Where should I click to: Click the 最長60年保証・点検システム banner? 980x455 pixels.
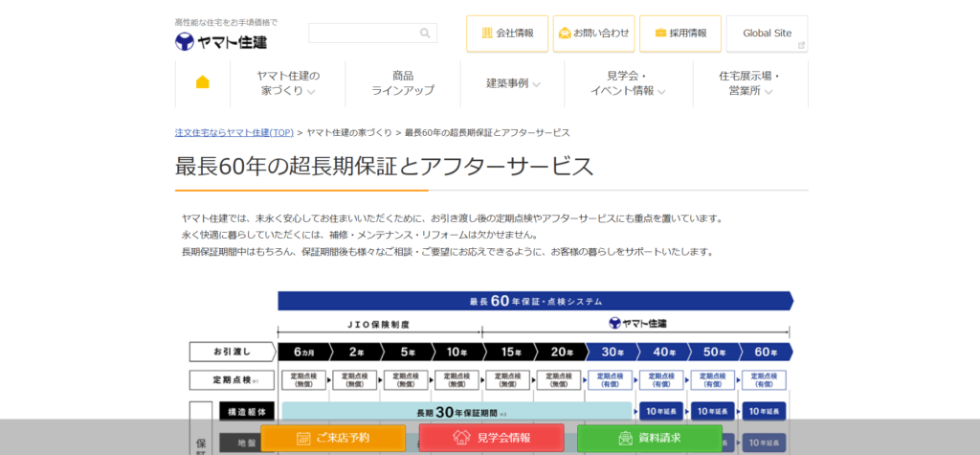click(536, 301)
